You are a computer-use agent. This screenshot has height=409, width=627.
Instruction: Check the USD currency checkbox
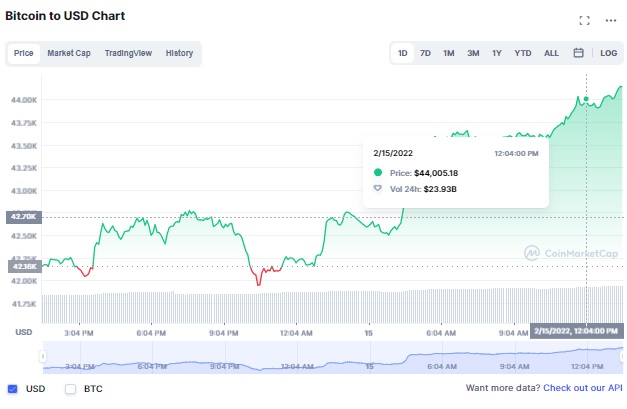point(12,388)
